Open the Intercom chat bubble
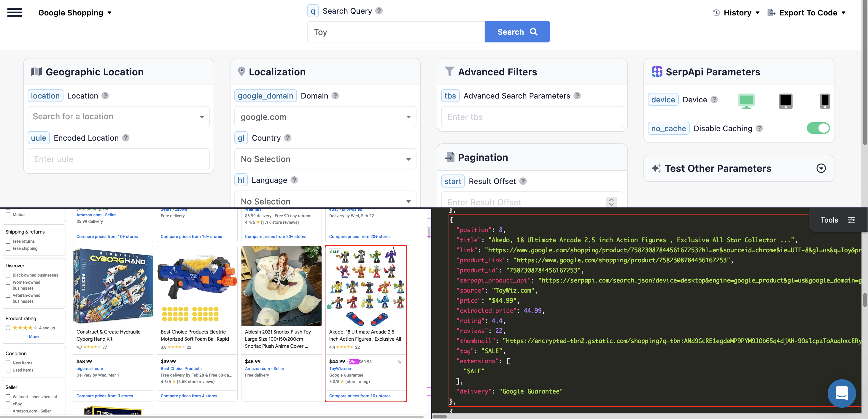The image size is (868, 419). point(842,393)
